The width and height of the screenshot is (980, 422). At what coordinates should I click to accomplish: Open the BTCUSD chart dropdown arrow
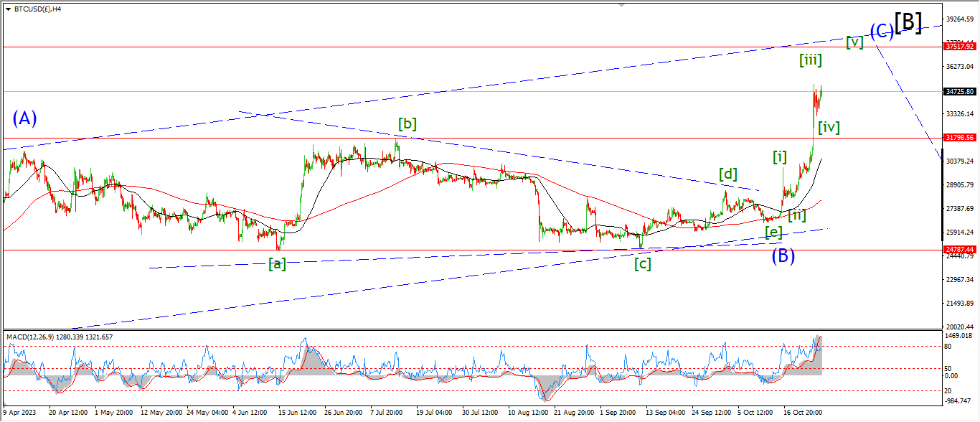[8, 9]
